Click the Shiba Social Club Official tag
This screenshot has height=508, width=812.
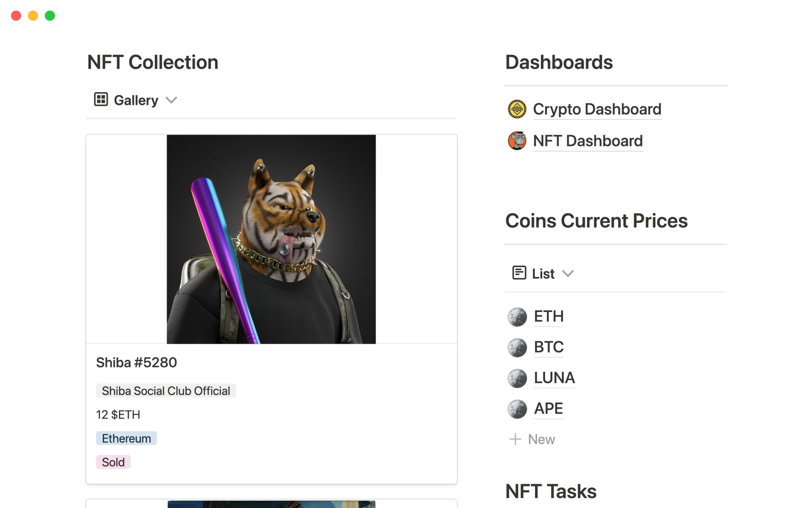click(166, 391)
